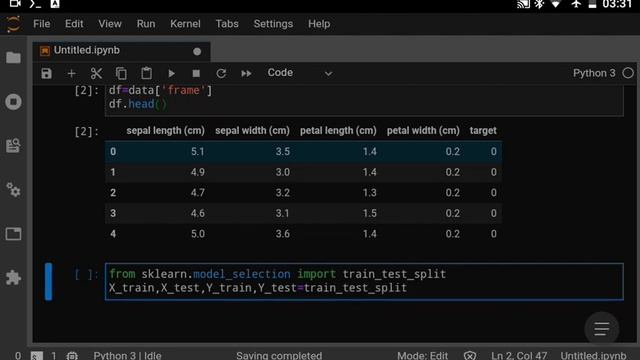Restart kernel and run all cells
The height and width of the screenshot is (360, 640).
pos(246,73)
